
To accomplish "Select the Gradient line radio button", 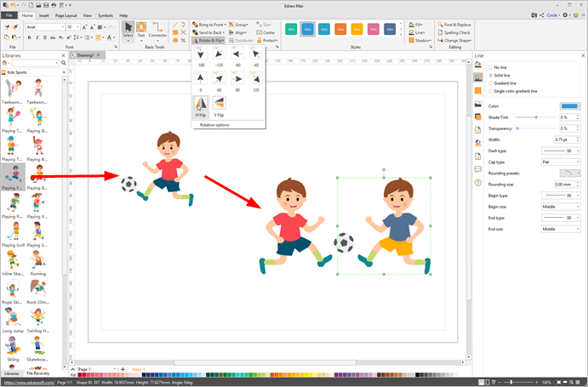I will click(x=490, y=83).
